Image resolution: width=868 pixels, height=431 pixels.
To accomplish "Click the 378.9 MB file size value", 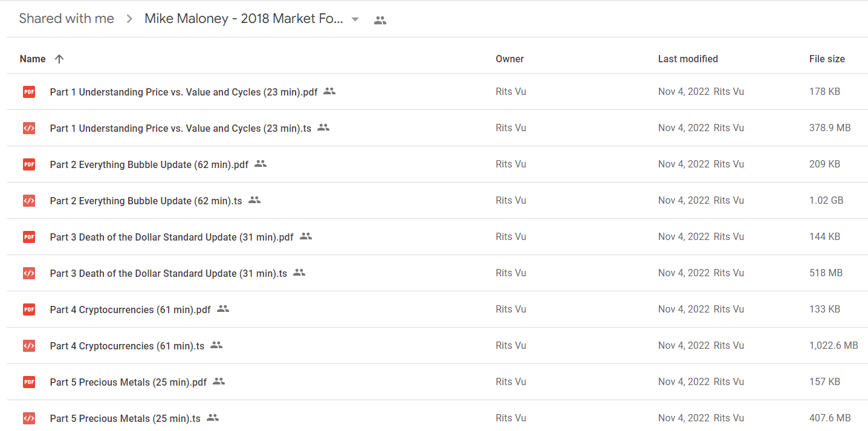I will [830, 128].
